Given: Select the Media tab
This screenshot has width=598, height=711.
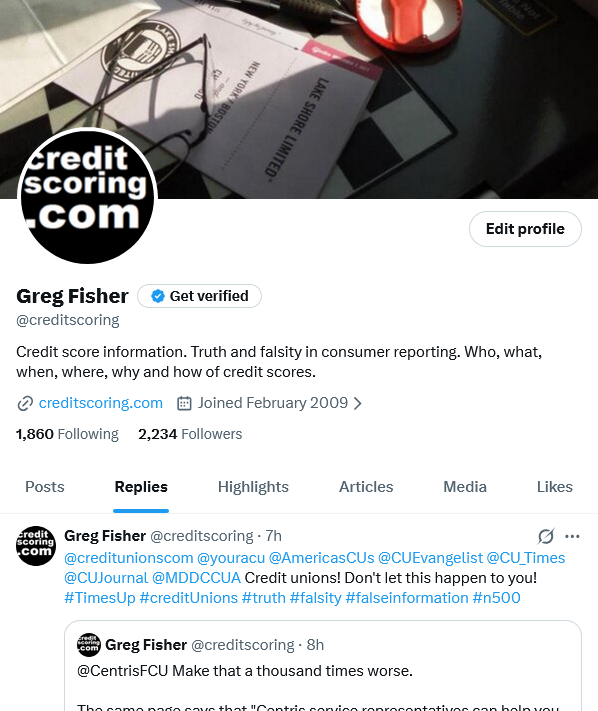Looking at the screenshot, I should pos(465,487).
